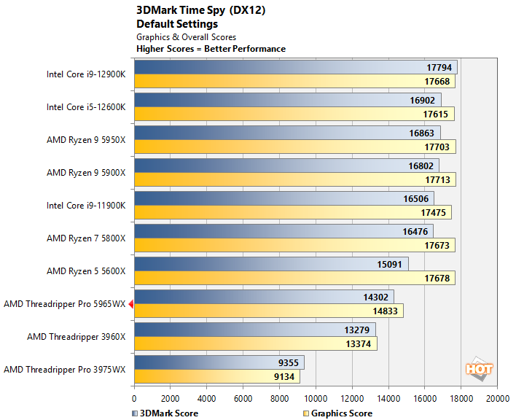The image size is (516, 420).
Task: Click the 4000 axis tick label
Action: [x=207, y=399]
